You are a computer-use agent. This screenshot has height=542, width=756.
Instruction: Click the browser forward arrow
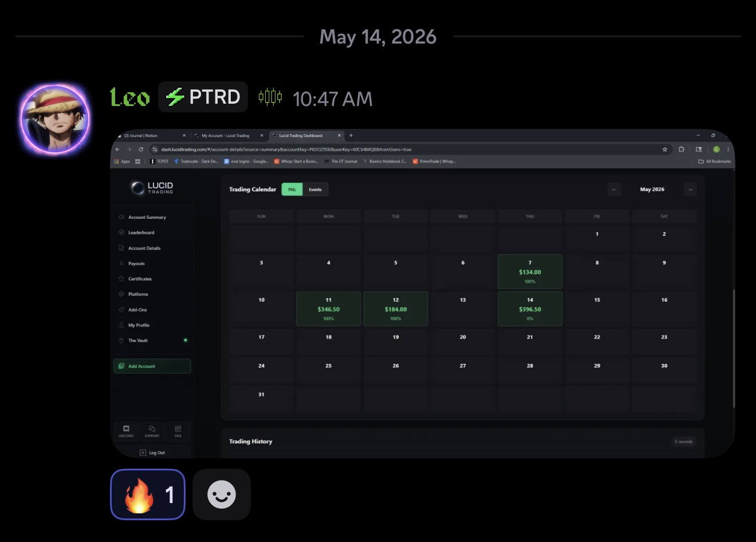click(x=129, y=150)
